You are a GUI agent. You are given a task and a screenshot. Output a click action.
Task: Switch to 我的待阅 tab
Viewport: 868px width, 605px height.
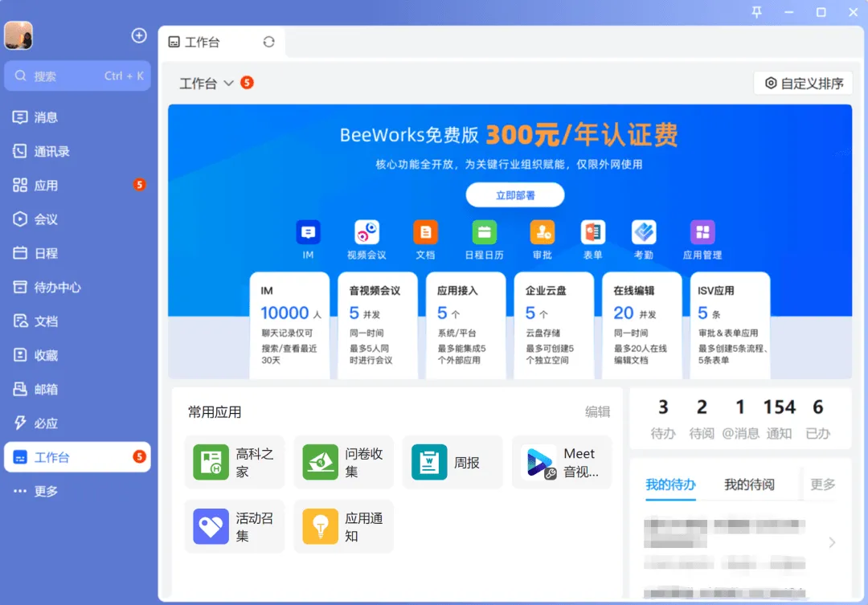749,485
